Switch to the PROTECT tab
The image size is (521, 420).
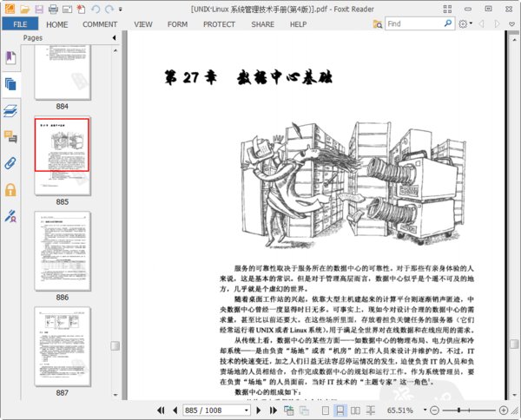click(219, 24)
